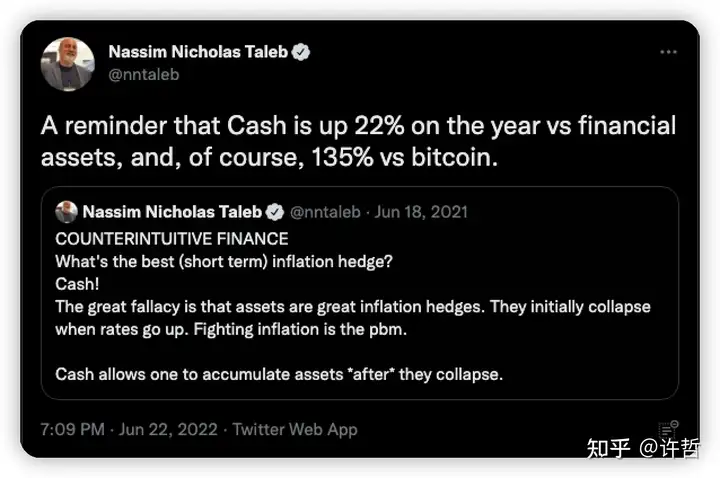Image resolution: width=720 pixels, height=478 pixels.
Task: Click the 'Cash!' line in the quoted tweet
Action: click(x=78, y=284)
